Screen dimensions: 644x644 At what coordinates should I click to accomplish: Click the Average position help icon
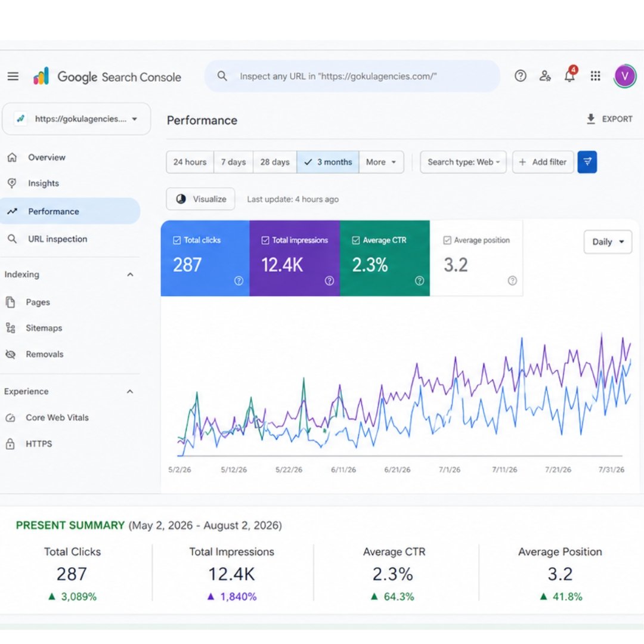tap(512, 281)
